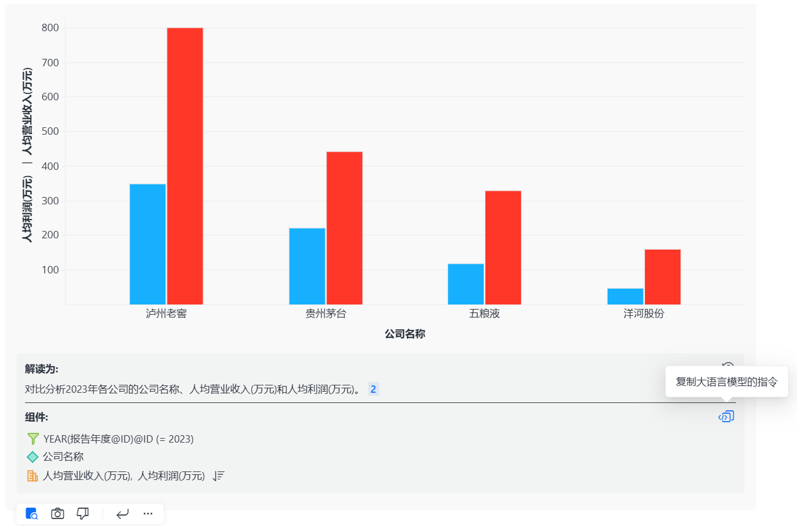Copy the large language model instruction
The width and height of the screenshot is (797, 532).
click(726, 417)
